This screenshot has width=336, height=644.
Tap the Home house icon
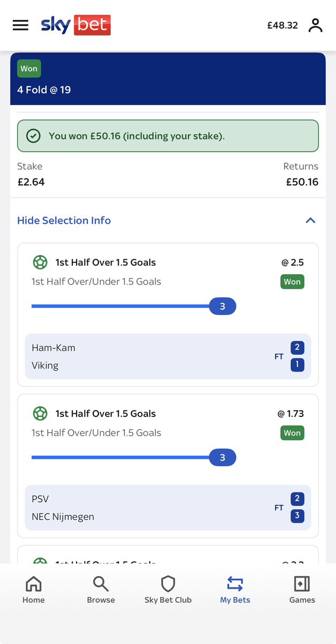coord(33,584)
